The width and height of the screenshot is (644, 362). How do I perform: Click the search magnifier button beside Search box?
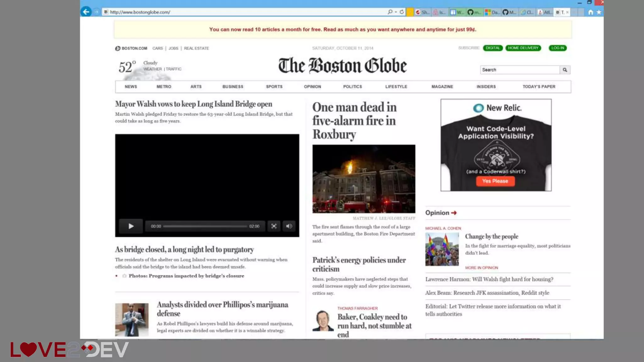point(565,70)
